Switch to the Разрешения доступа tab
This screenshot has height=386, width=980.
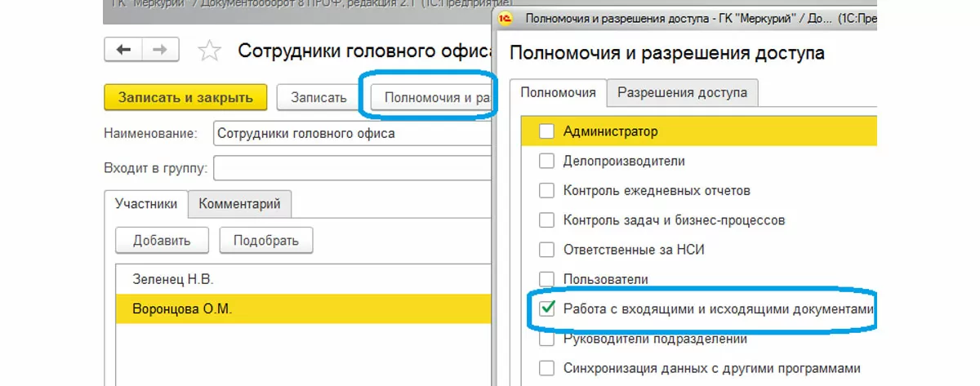682,92
